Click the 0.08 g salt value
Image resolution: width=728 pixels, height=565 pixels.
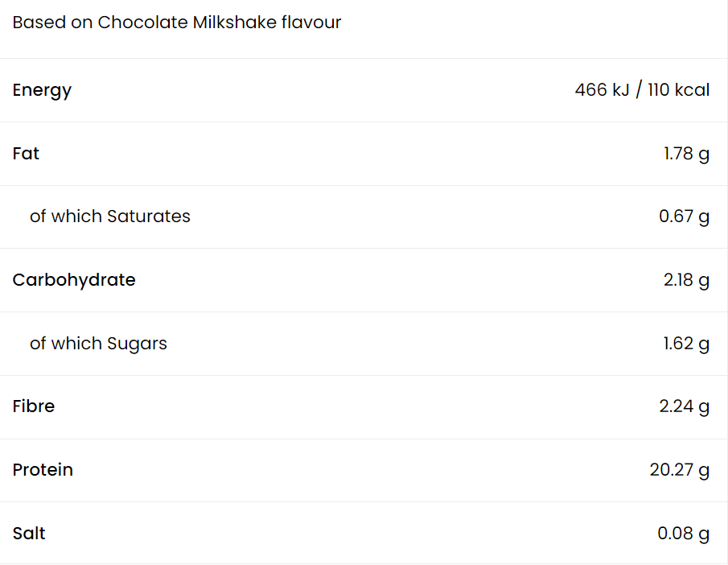[684, 534]
